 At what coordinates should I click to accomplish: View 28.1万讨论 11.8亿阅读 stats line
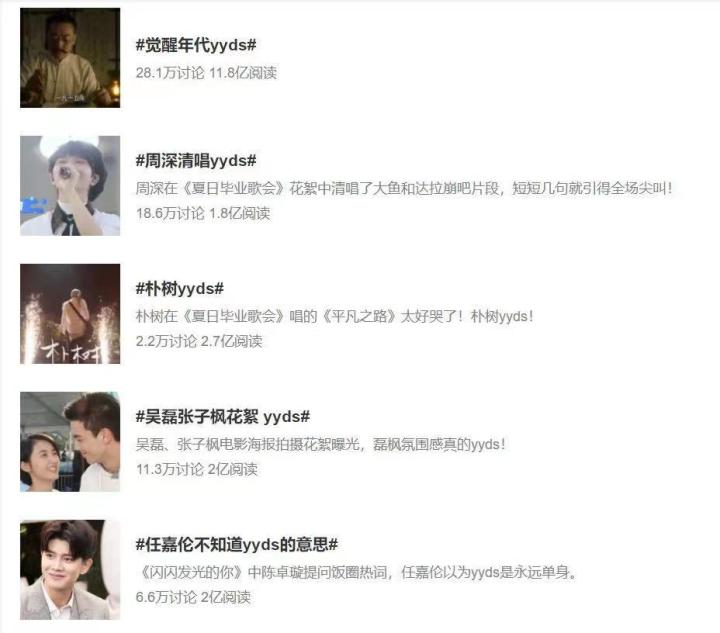[x=206, y=73]
